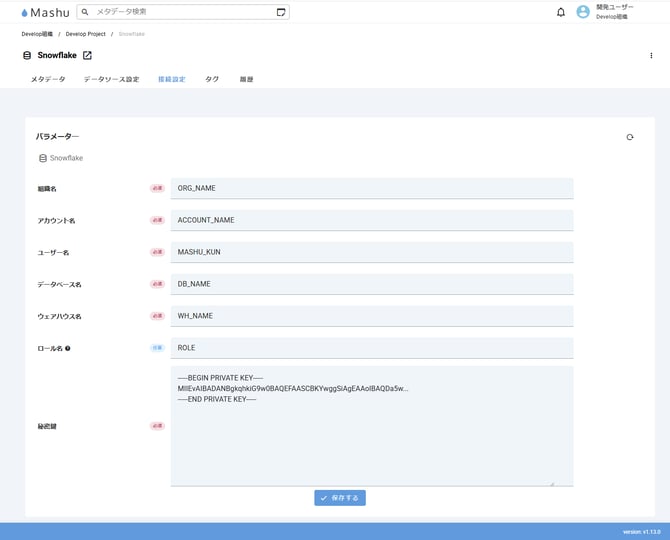Viewport: 670px width, 540px height.
Task: Click the ORG_NAME organization name field
Action: (x=372, y=188)
